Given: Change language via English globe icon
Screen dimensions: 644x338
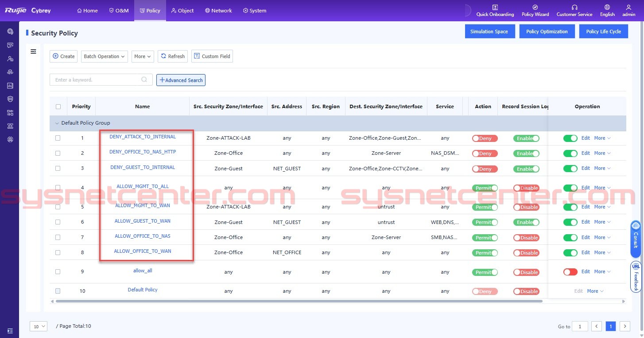Looking at the screenshot, I should pos(607,11).
